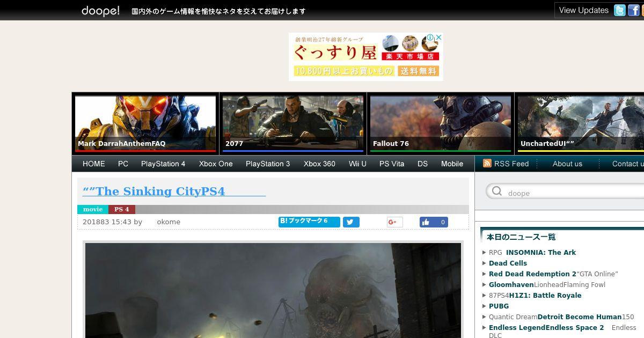Open the Twitter icon in header
The image size is (644, 338).
coord(620,10)
